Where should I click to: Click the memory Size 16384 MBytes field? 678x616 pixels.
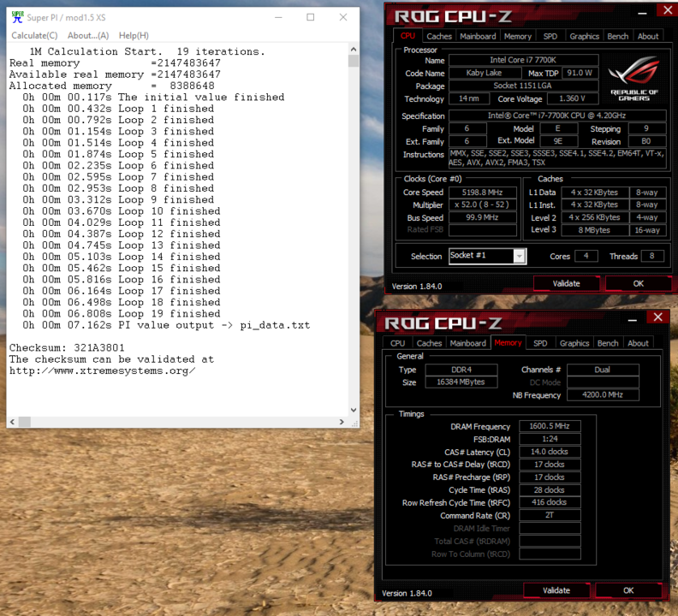(461, 382)
